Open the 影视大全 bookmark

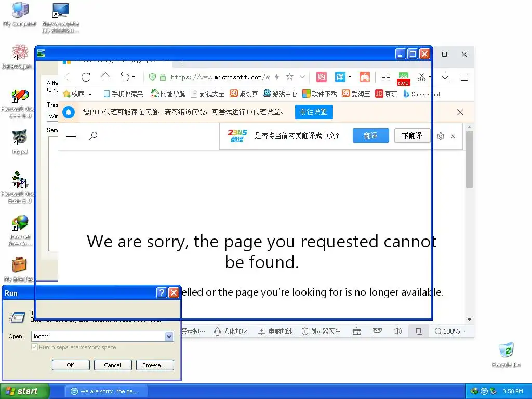coord(207,94)
